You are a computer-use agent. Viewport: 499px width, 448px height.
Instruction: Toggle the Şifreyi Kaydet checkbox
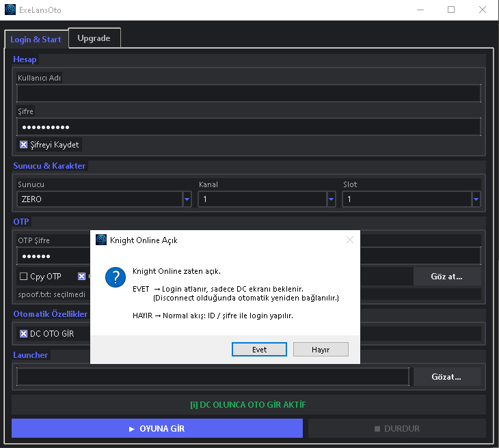pyautogui.click(x=23, y=145)
